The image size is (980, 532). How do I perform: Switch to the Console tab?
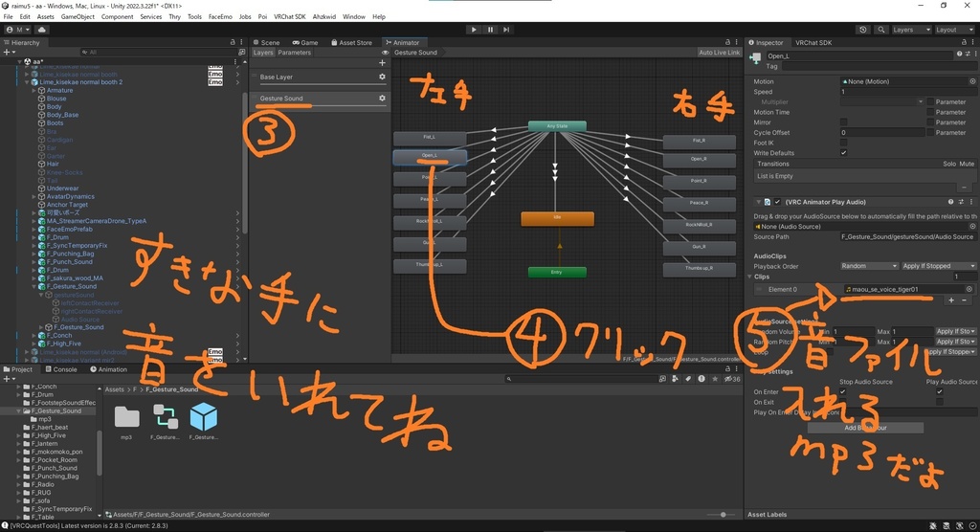click(x=60, y=369)
